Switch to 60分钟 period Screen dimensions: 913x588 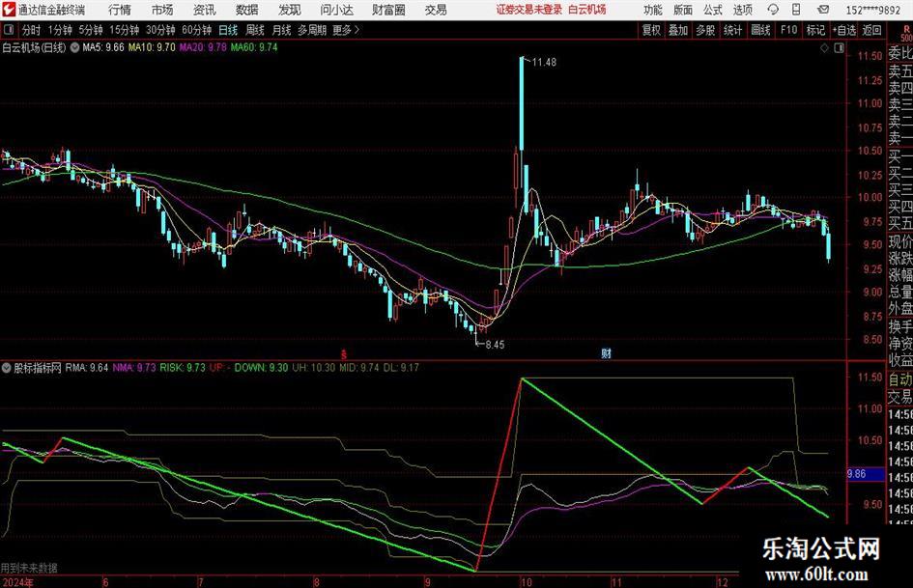pos(196,30)
